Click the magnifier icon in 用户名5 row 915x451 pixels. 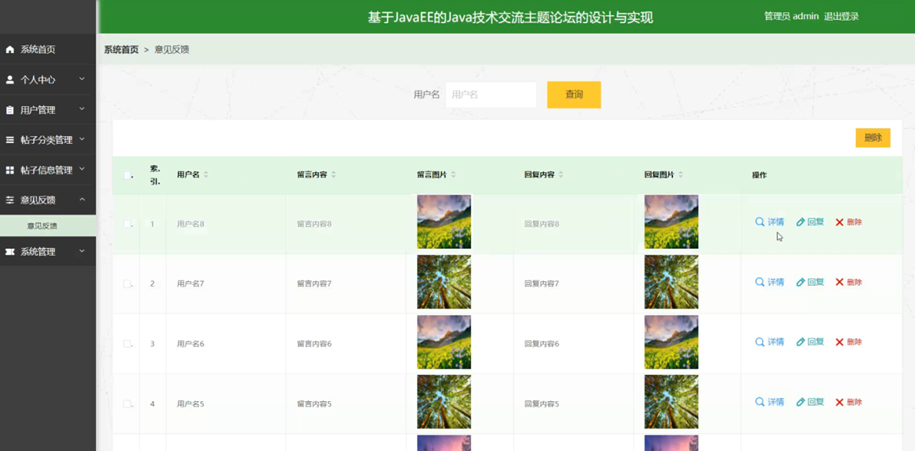coord(759,402)
